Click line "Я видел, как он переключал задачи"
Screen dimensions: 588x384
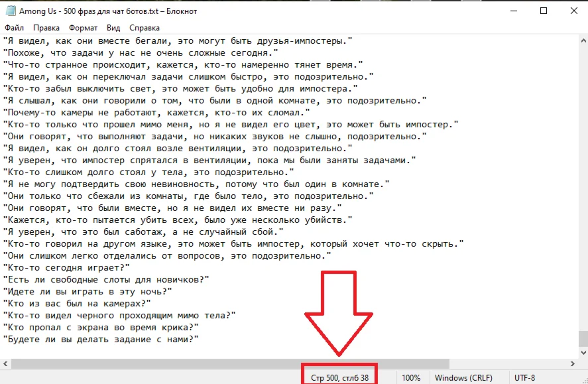point(188,76)
